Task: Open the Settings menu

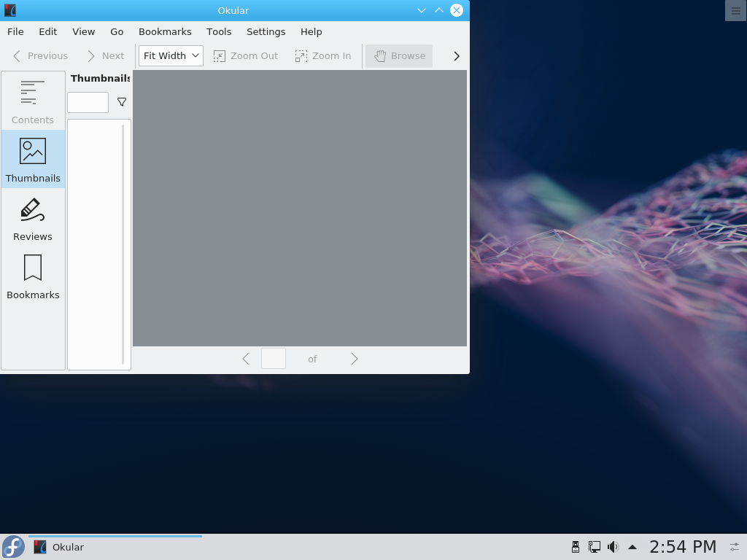Action: coord(266,32)
